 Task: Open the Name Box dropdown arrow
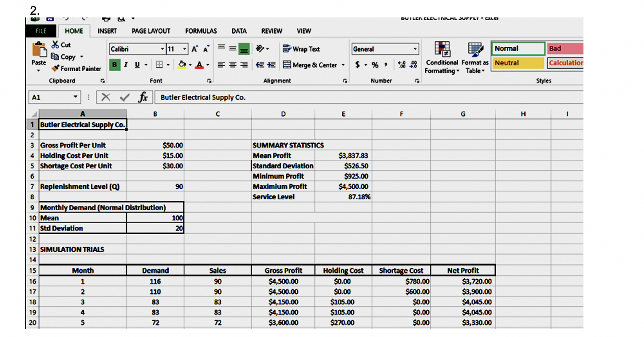[76, 97]
